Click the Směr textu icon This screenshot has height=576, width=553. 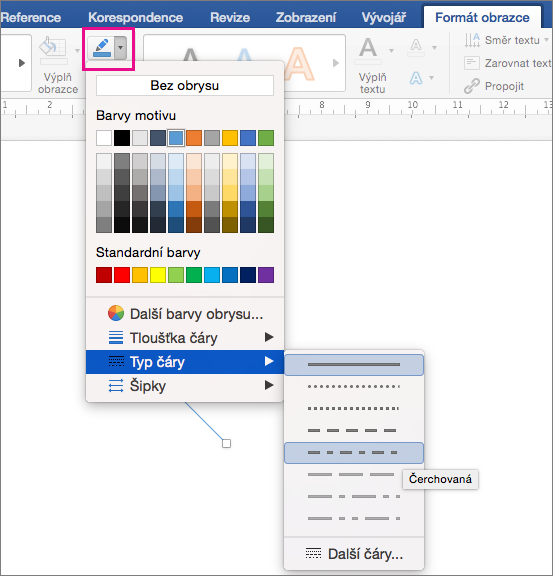[x=472, y=40]
